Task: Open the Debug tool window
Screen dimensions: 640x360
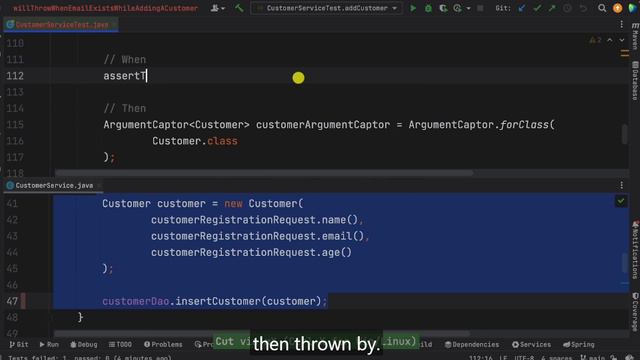Action: click(x=84, y=344)
